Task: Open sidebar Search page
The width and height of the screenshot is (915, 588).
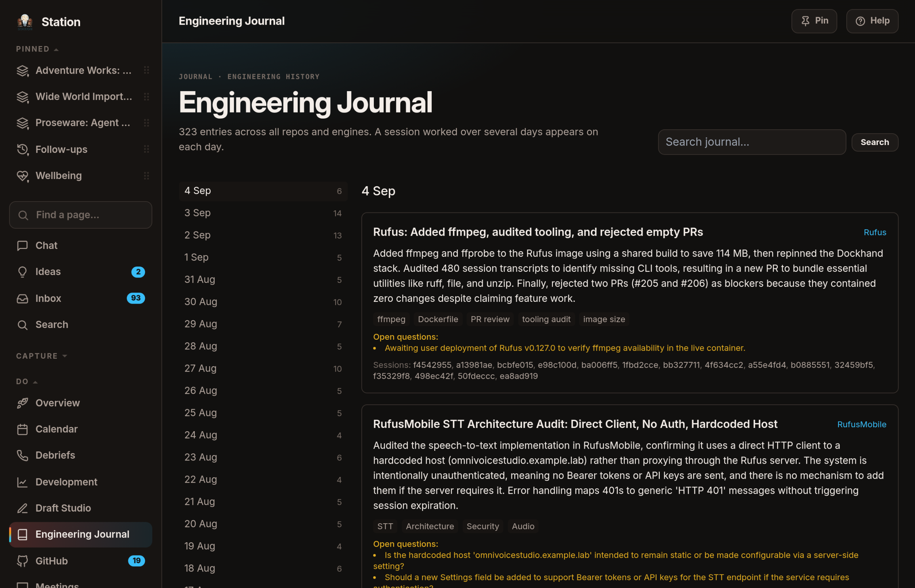Action: pyautogui.click(x=81, y=325)
